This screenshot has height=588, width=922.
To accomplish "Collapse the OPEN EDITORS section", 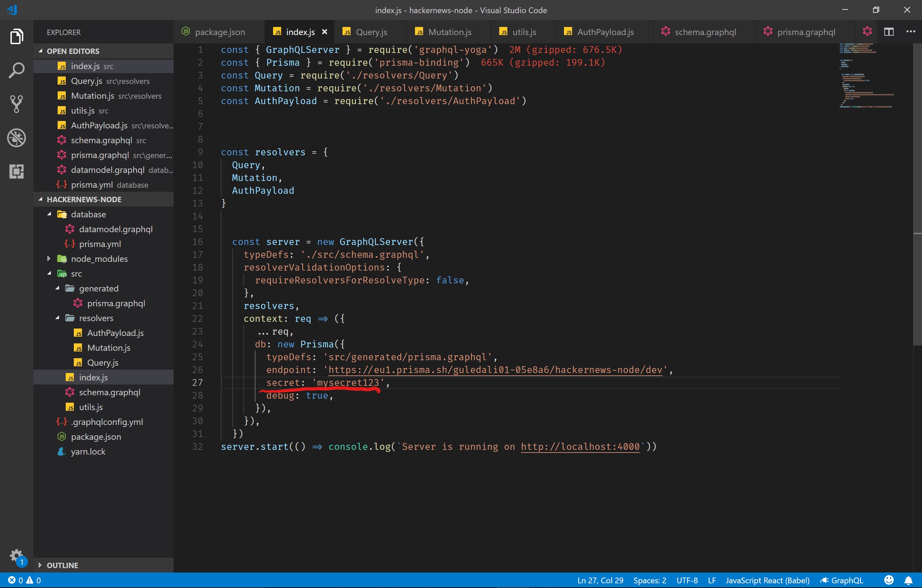I will coord(40,51).
